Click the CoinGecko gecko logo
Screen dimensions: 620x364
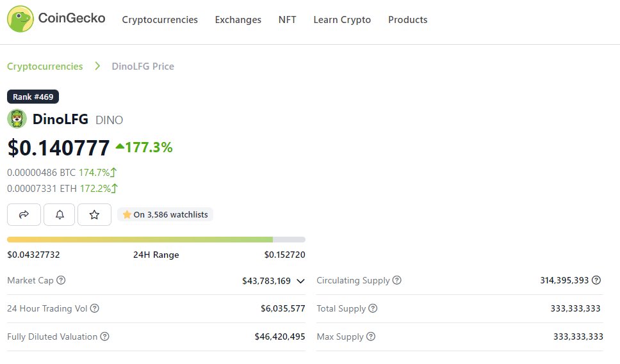coord(20,19)
